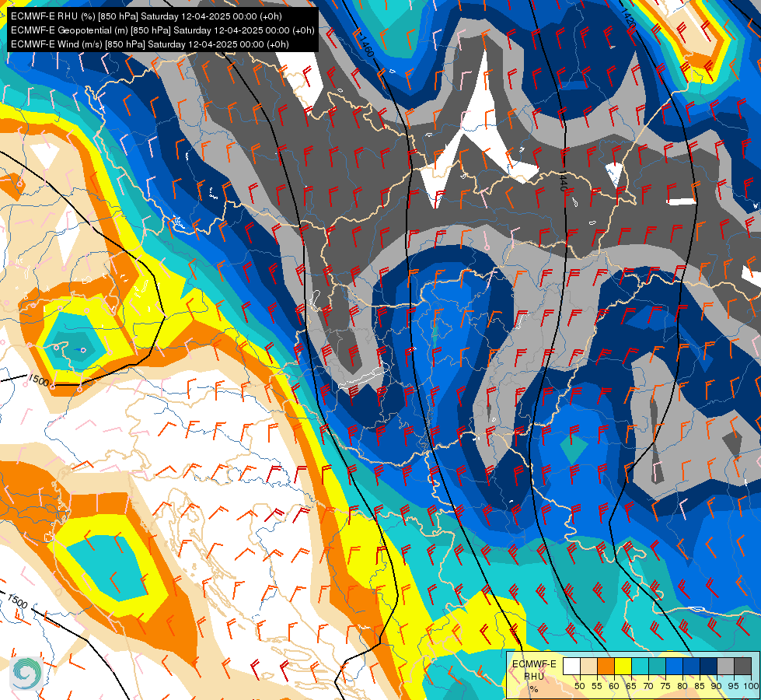Select the dark grey swatch in the legend
Screen dimensions: 761x700
click(x=742, y=666)
